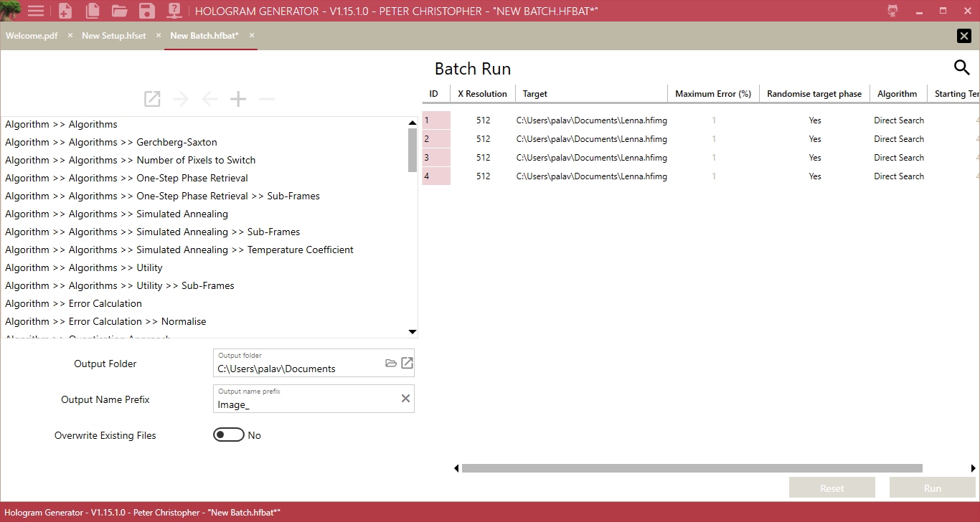Image resolution: width=980 pixels, height=522 pixels.
Task: Select Simulated Annealing Temperature Coefficient parameter
Action: coord(179,250)
